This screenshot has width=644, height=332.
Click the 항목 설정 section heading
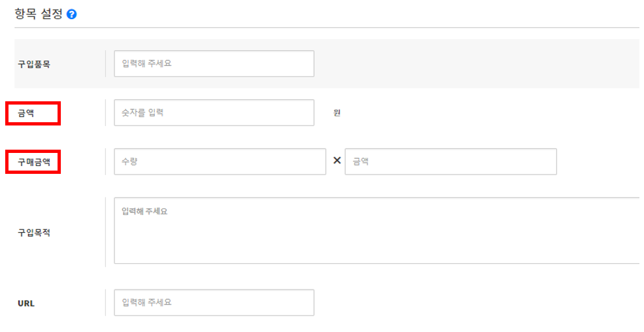[39, 14]
